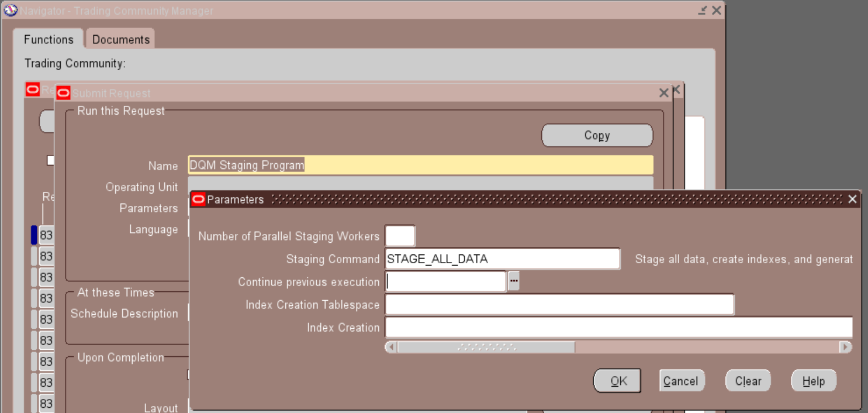
Task: Click the Index Creation field
Action: coord(618,327)
